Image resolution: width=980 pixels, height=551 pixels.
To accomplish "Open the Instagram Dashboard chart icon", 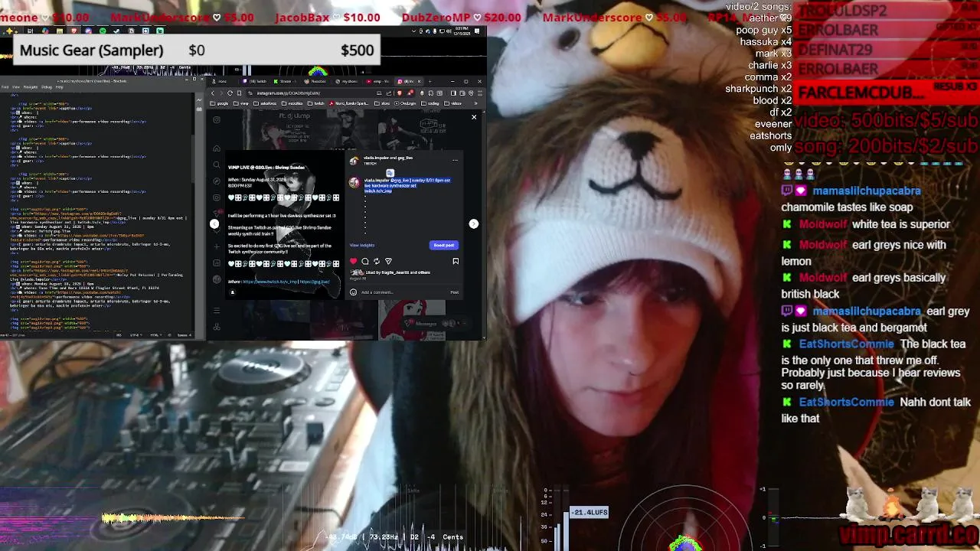I will (217, 262).
